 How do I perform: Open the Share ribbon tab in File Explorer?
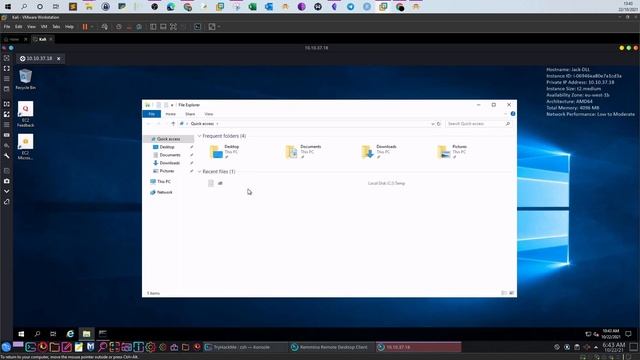[190, 114]
